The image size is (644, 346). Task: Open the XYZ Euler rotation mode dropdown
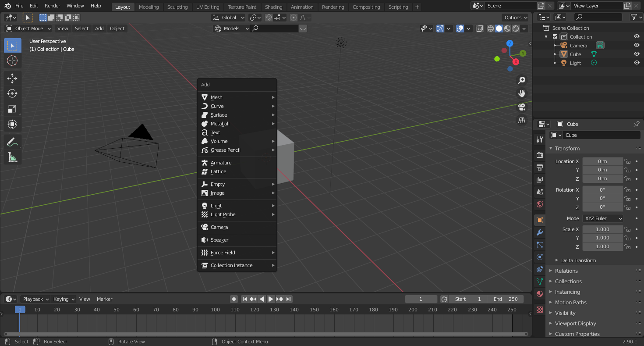[603, 218]
